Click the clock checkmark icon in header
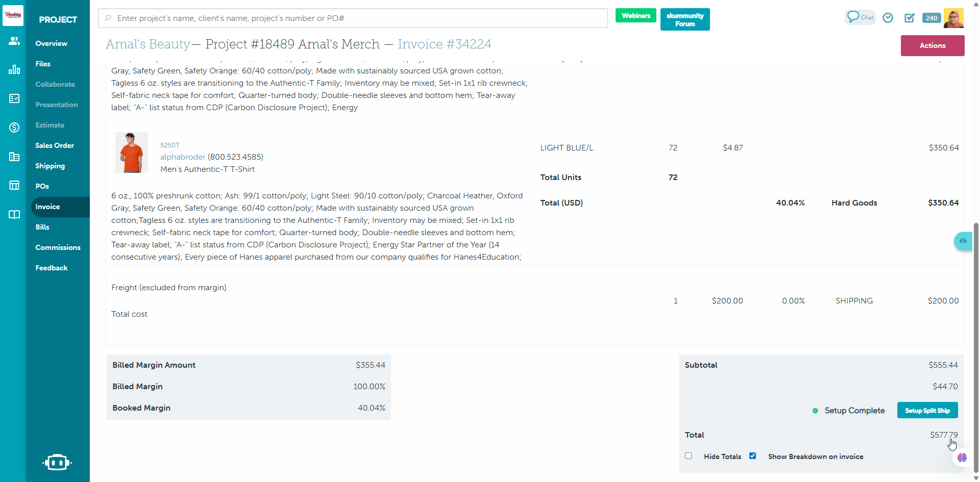Viewport: 980px width, 482px height. pos(888,18)
